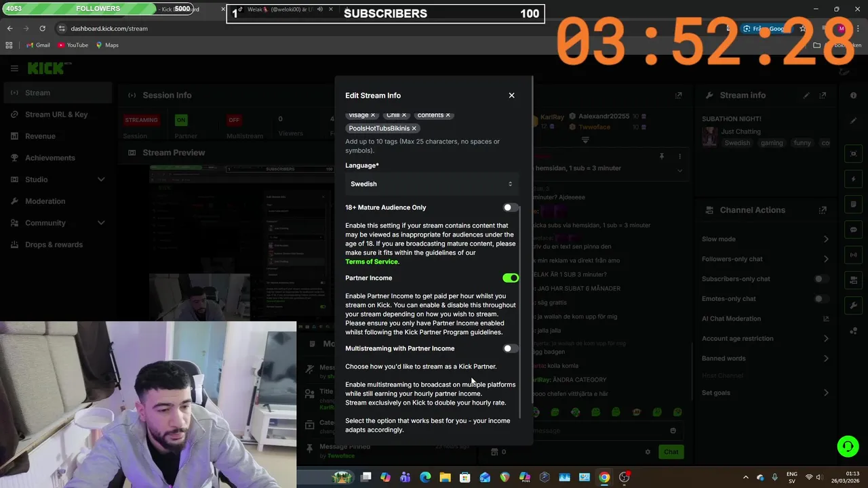Open Stream URL & Key page
868x488 pixels.
coord(58,115)
